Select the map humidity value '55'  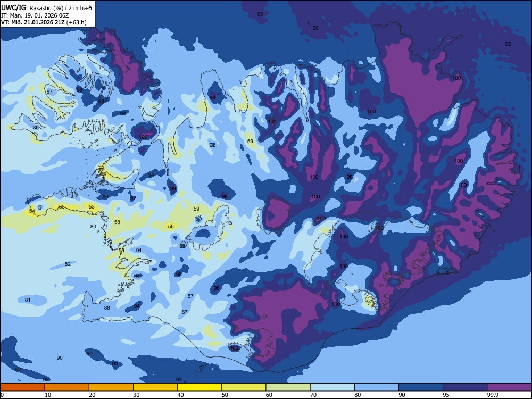tap(101, 167)
